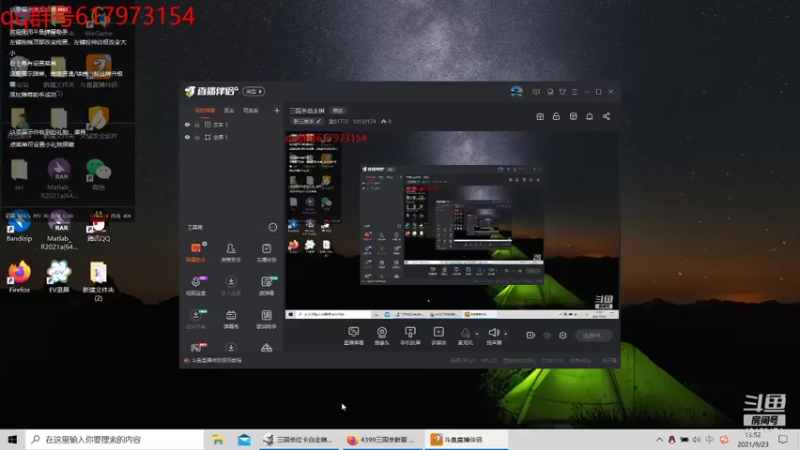The image size is (800, 450).
Task: Expand the toolbox more-options circle button
Action: click(x=273, y=227)
